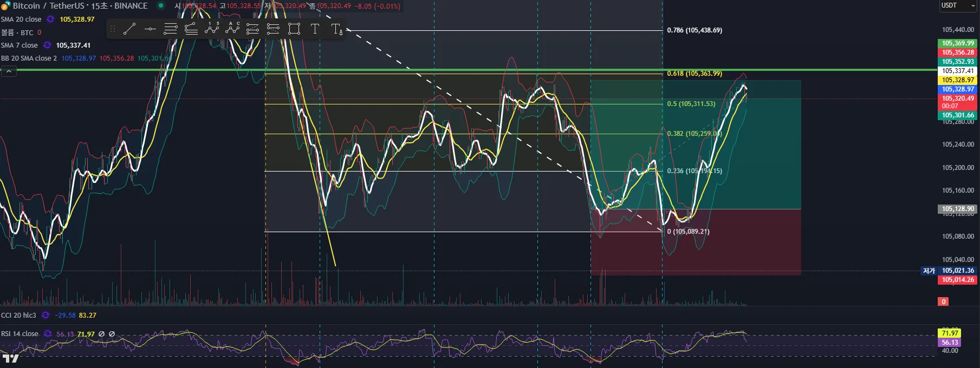Open the 볼륨 · BTC volume legend
980x368 pixels.
(x=17, y=32)
